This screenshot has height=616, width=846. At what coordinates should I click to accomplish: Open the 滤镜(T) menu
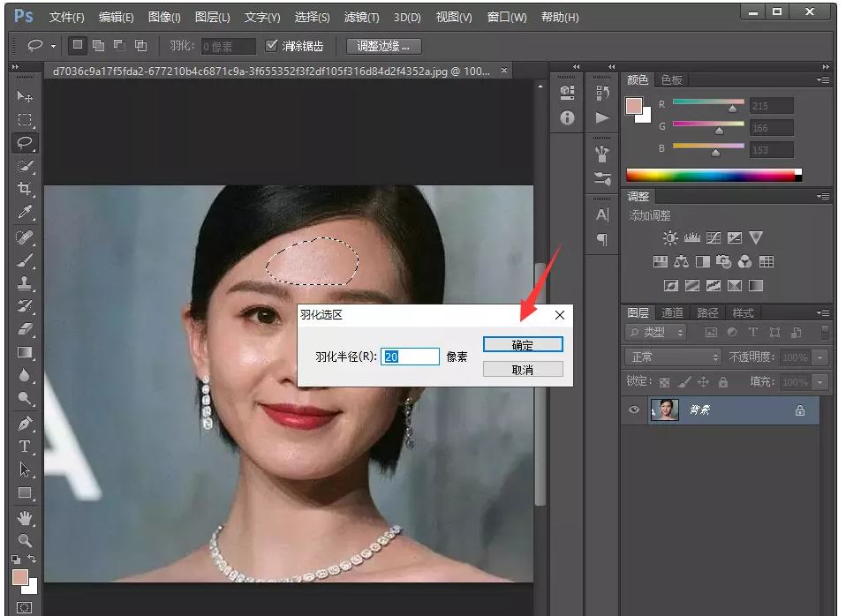point(360,18)
